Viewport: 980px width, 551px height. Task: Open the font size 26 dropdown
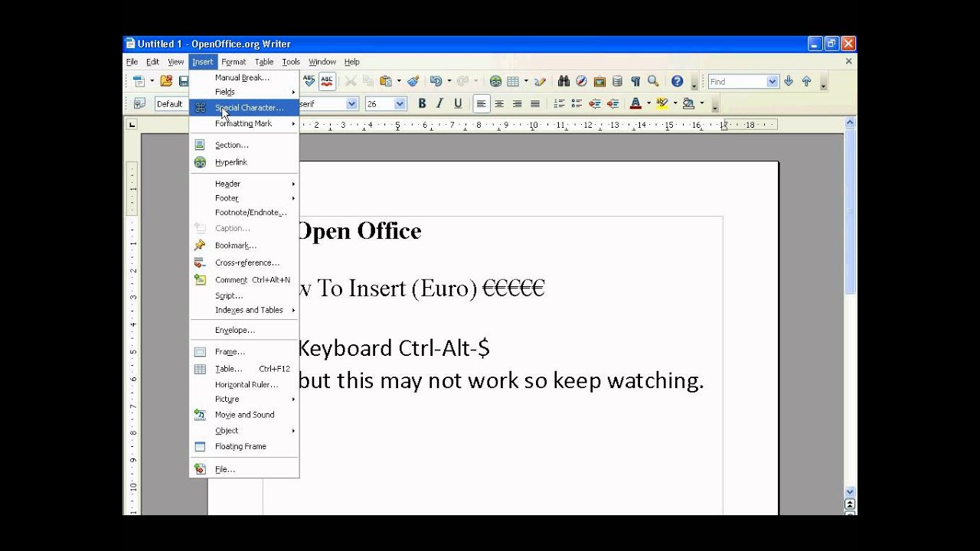click(400, 103)
